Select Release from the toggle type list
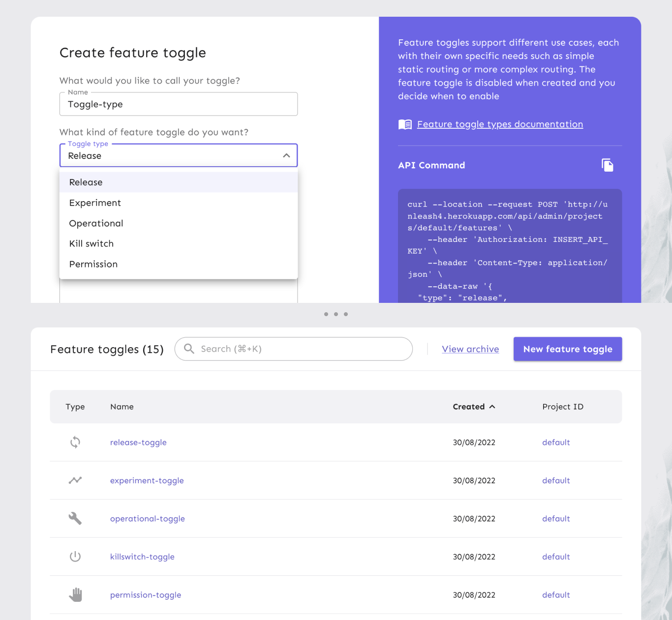 (x=179, y=182)
